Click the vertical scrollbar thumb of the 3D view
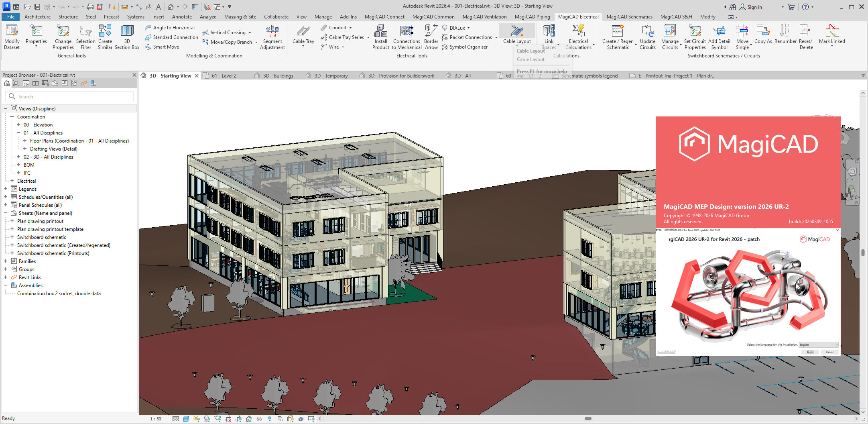The height and width of the screenshot is (424, 868). 863,253
